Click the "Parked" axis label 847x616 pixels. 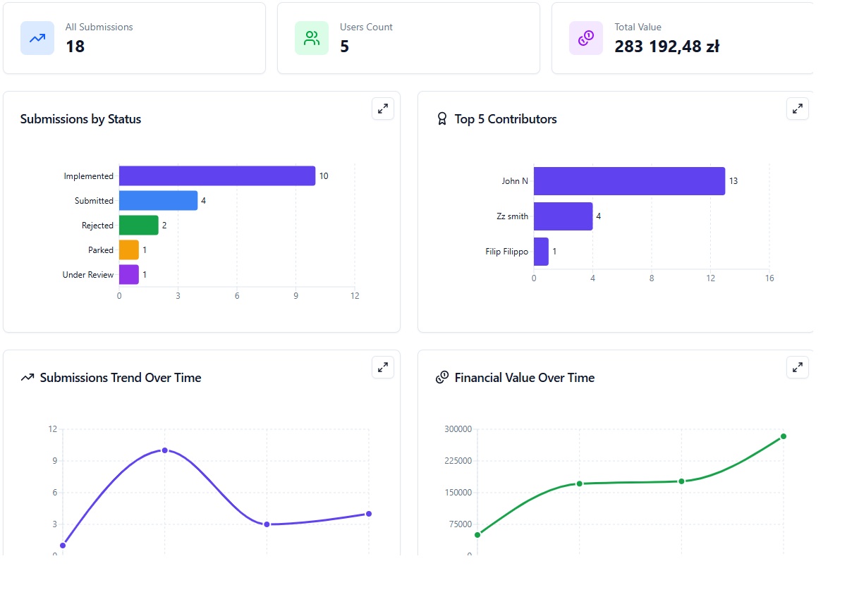[101, 250]
